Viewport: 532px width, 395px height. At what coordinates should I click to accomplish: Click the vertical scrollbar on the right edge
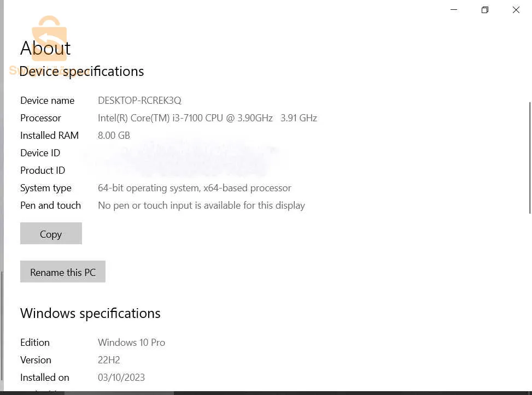click(x=529, y=157)
